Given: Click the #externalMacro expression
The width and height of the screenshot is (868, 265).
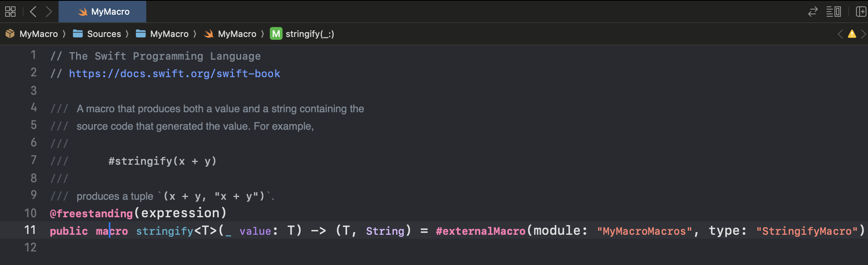Looking at the screenshot, I should [481, 231].
